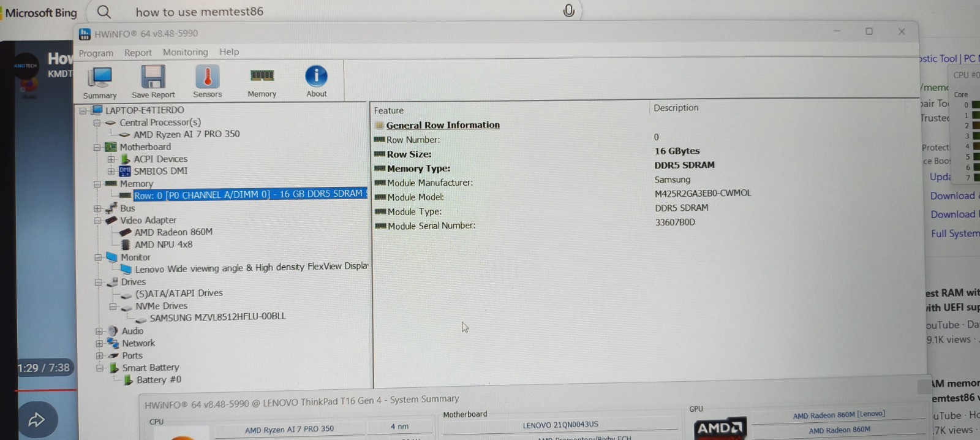This screenshot has width=980, height=440.
Task: Collapse the Drives tree node
Action: (98, 282)
